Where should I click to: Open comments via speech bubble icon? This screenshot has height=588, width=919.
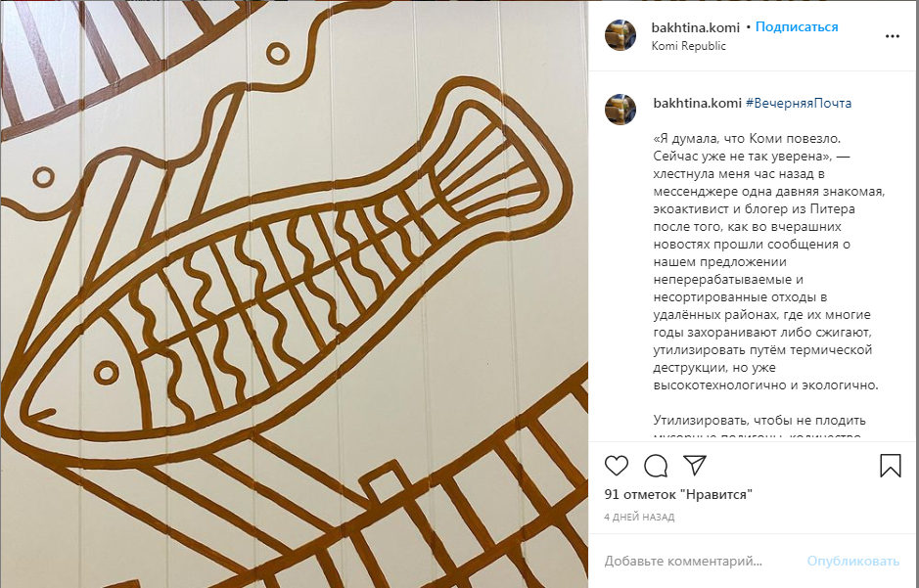pos(656,466)
